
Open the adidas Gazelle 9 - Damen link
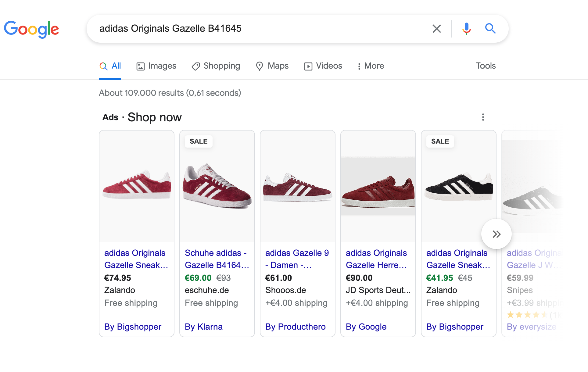pos(297,259)
